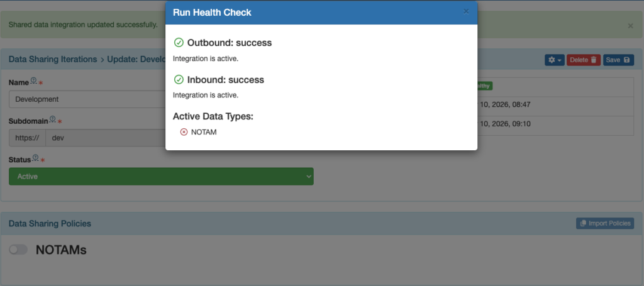The height and width of the screenshot is (286, 644).
Task: Click the Data Sharing Iterations breadcrumb link
Action: [x=53, y=60]
